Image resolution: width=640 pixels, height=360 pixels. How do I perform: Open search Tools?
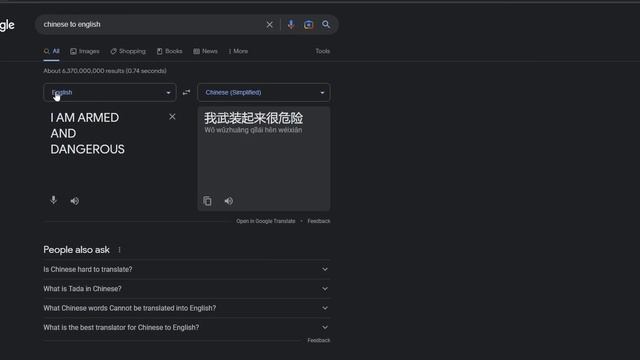coord(322,51)
